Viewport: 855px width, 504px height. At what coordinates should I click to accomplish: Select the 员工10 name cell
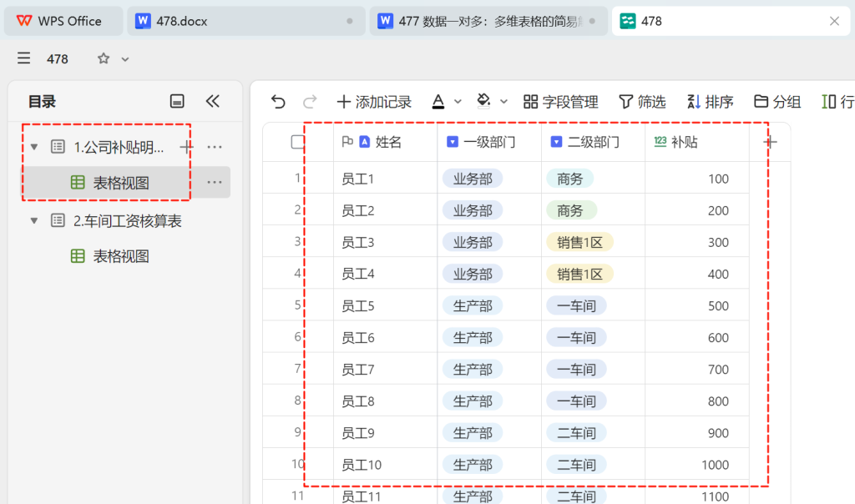point(386,465)
